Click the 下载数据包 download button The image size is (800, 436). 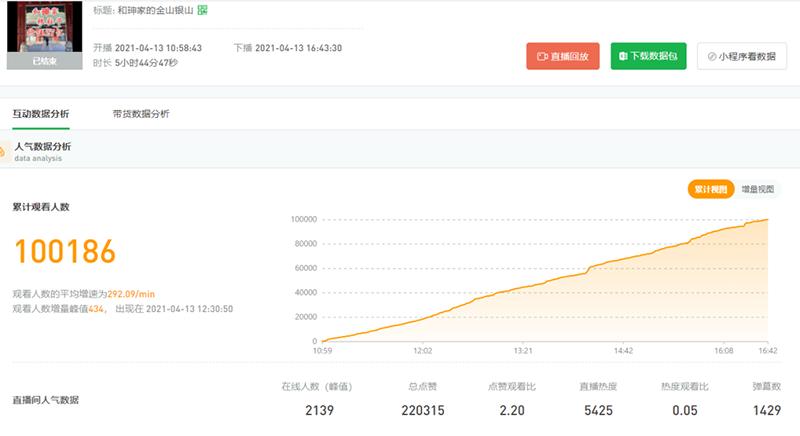click(648, 57)
